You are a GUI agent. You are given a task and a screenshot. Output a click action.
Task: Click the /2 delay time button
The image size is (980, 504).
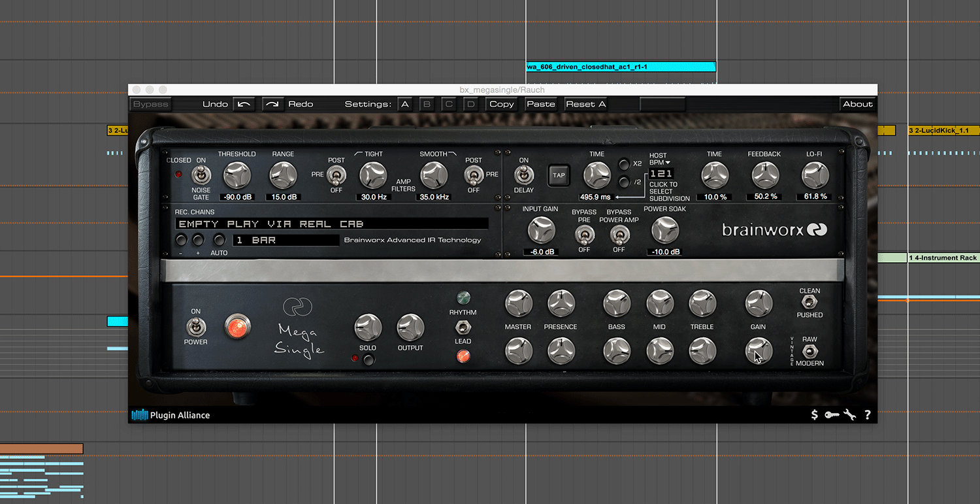pos(624,182)
